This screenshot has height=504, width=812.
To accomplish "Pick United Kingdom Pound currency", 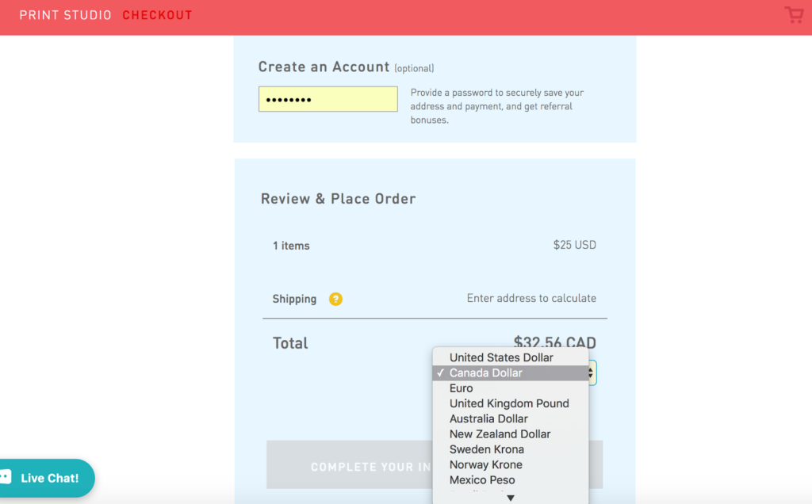I will pos(511,403).
